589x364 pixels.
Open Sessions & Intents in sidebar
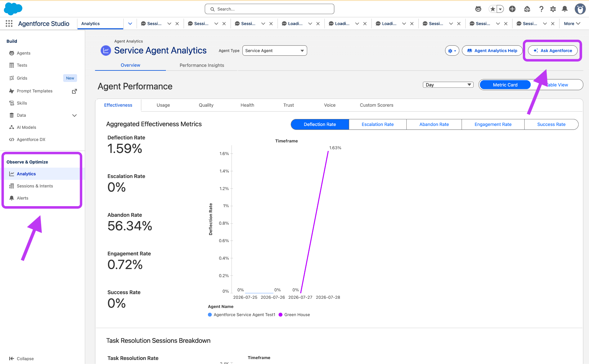(x=35, y=186)
